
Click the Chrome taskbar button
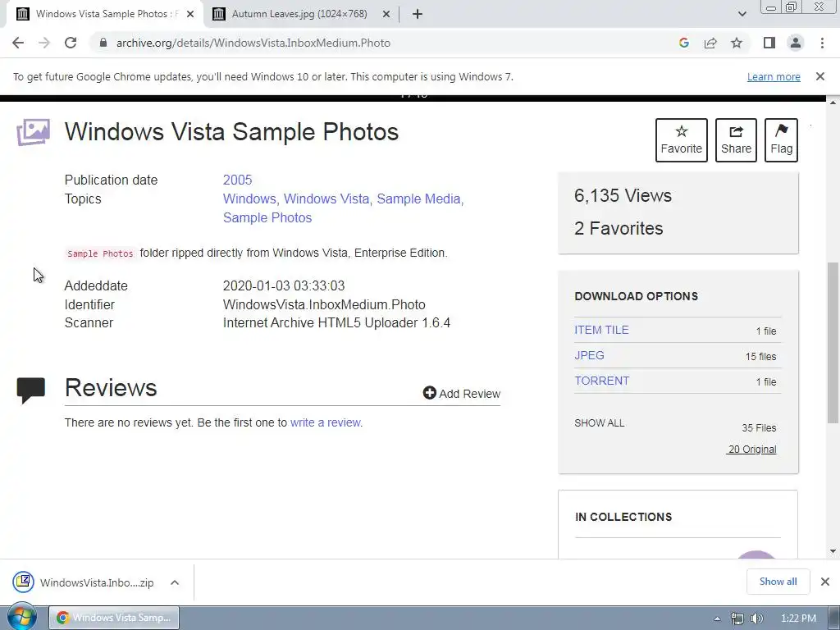pos(114,618)
